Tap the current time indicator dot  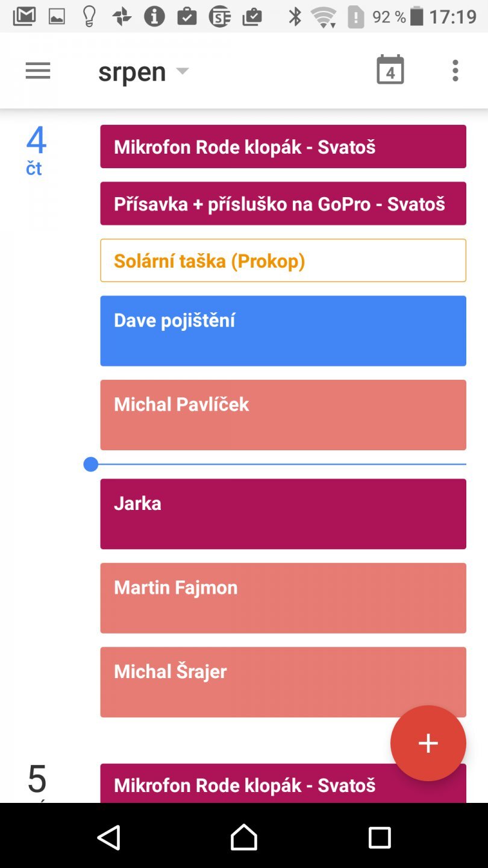[x=91, y=464]
